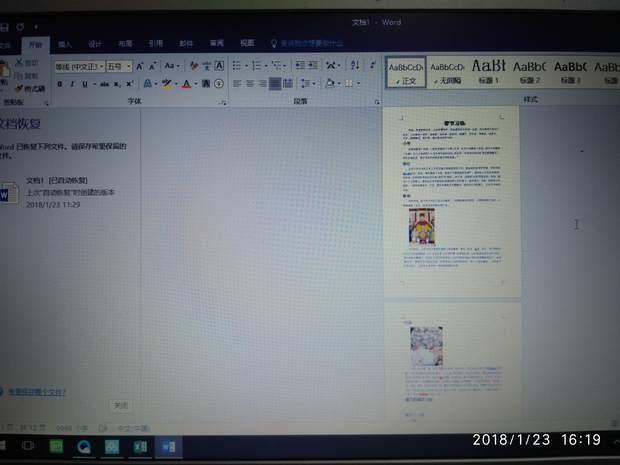Screen dimensions: 620x465
Task: Apply multilevel list
Action: 276,66
